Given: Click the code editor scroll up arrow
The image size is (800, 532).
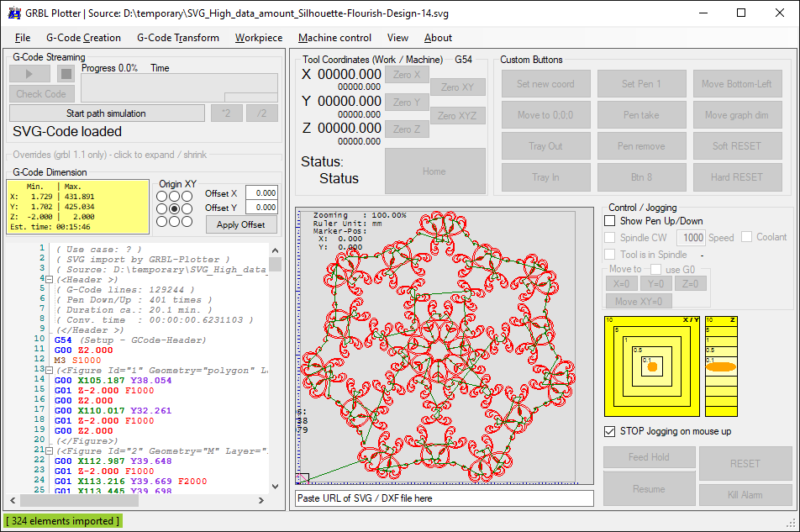Looking at the screenshot, I should click(x=275, y=250).
